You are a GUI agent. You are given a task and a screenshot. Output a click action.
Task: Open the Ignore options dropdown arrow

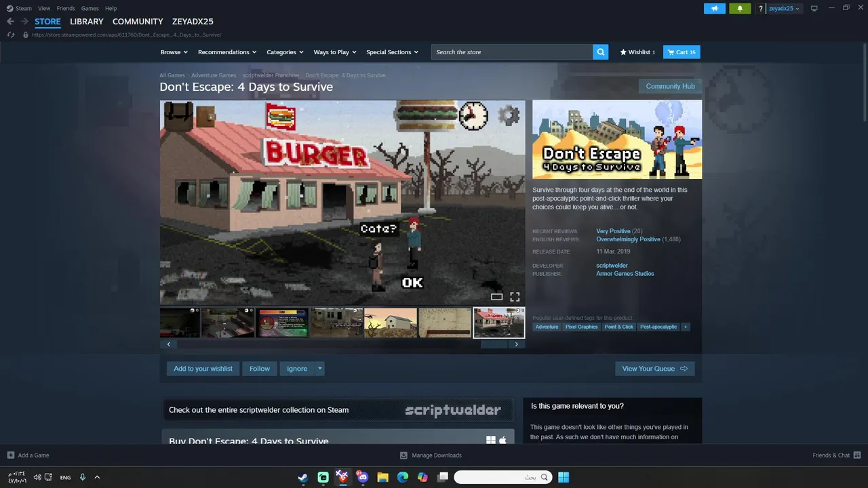(319, 369)
